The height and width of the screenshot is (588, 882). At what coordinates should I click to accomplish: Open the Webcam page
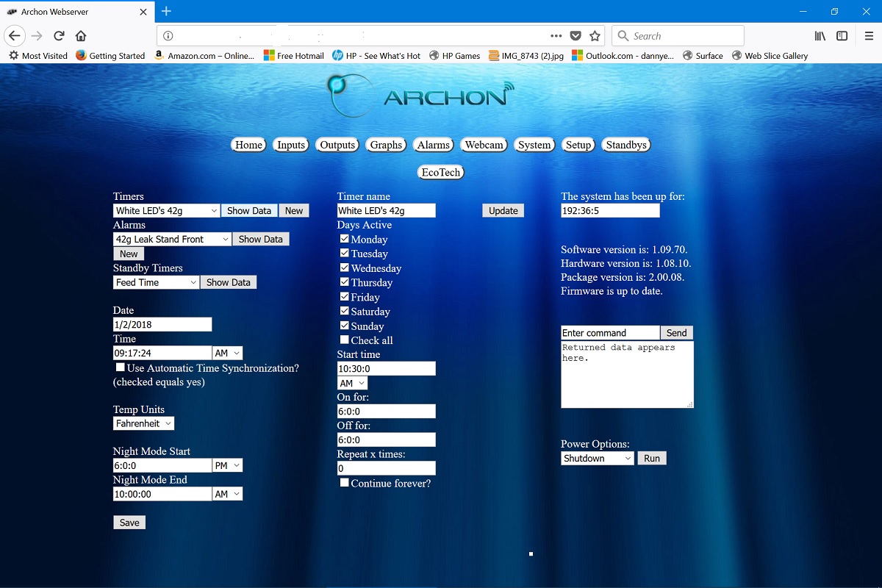tap(484, 145)
